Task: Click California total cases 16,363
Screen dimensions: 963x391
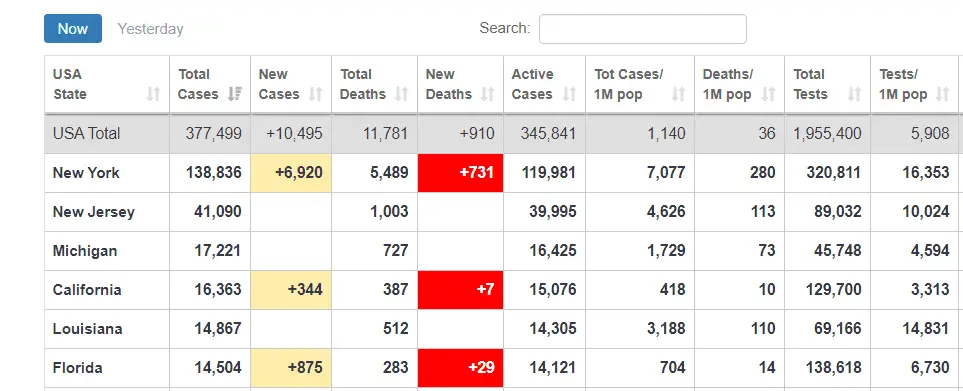Action: coord(218,290)
